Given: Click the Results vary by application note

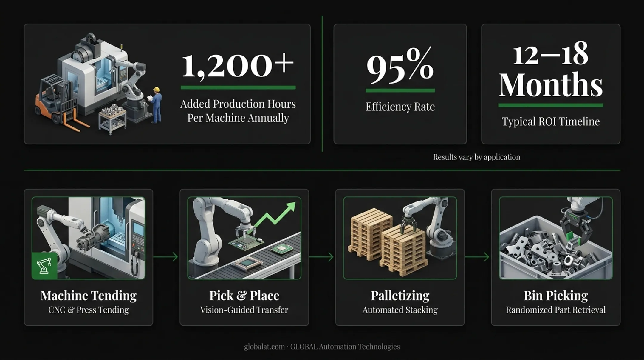Looking at the screenshot, I should [x=476, y=157].
